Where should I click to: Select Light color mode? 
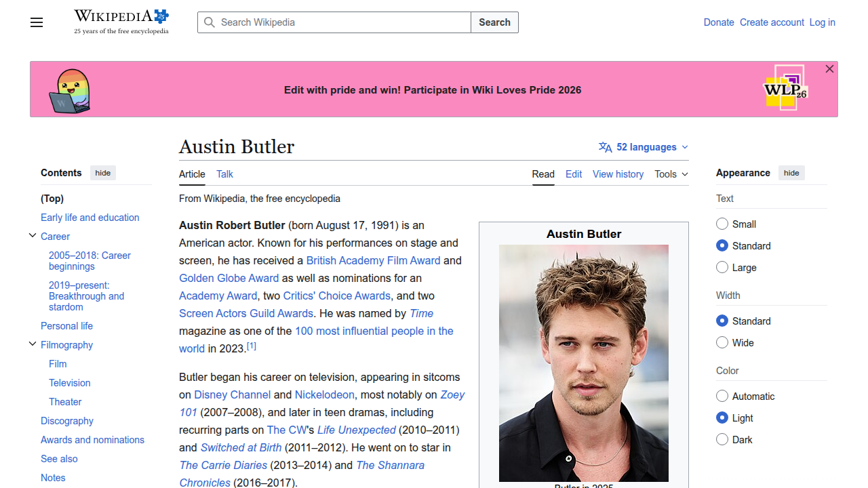coord(722,418)
